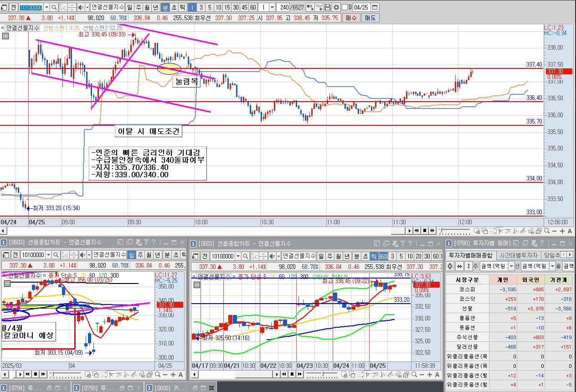
Task: Open dropdown arrow next to speaker icon
Action: 87,7
